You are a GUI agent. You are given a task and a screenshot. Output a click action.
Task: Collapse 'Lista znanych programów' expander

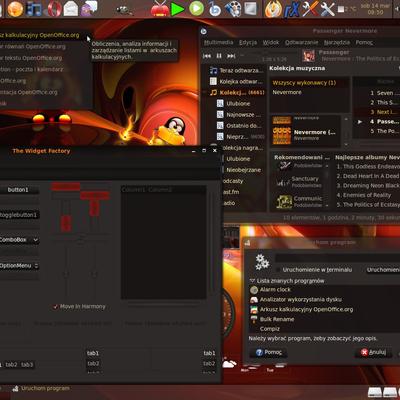(x=252, y=281)
